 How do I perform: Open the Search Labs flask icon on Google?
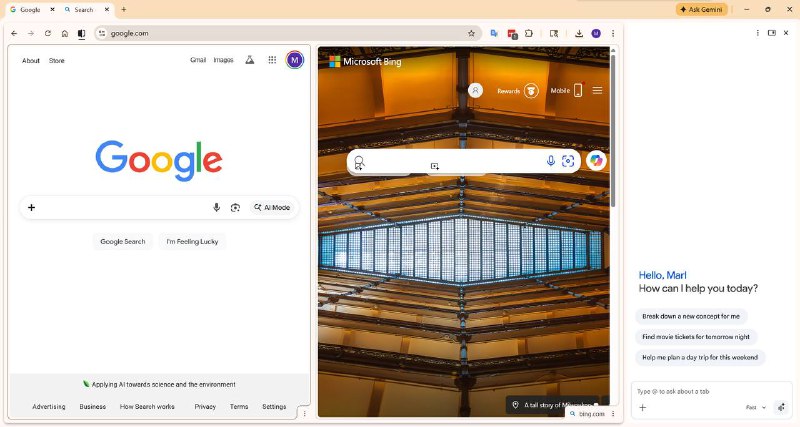coord(249,60)
